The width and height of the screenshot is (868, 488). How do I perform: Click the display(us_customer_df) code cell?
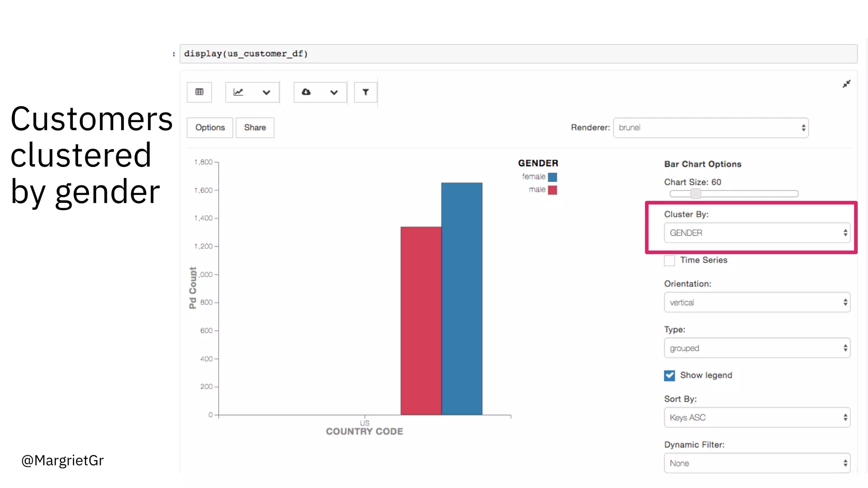pos(518,54)
